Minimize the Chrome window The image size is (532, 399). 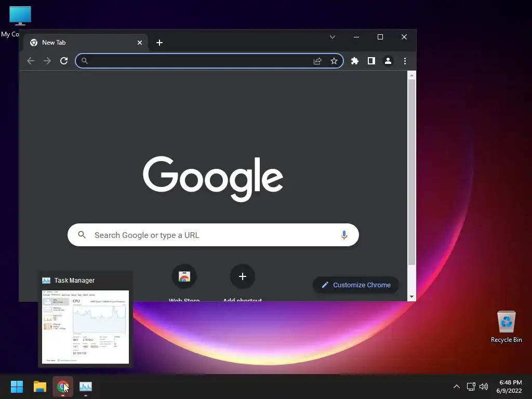pos(356,37)
